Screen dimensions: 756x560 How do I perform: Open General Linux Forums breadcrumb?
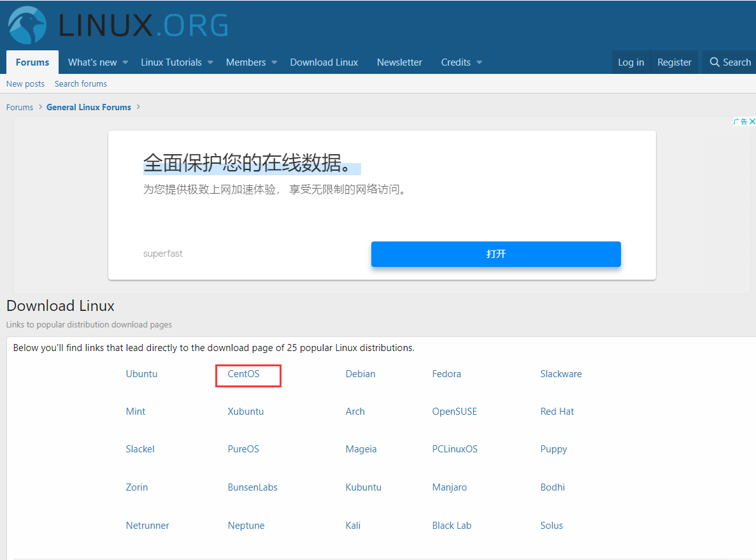(x=89, y=107)
